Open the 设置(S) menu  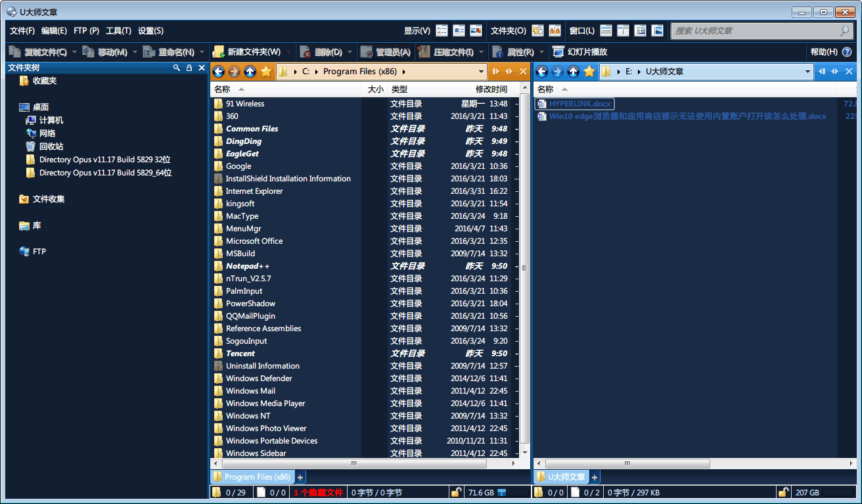(x=150, y=31)
